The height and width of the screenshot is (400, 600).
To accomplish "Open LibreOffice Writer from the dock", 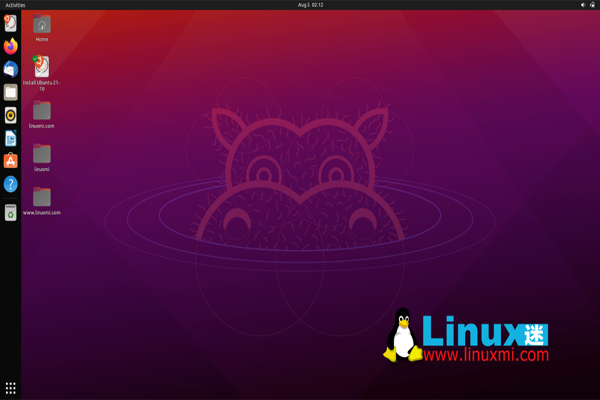I will [x=11, y=138].
